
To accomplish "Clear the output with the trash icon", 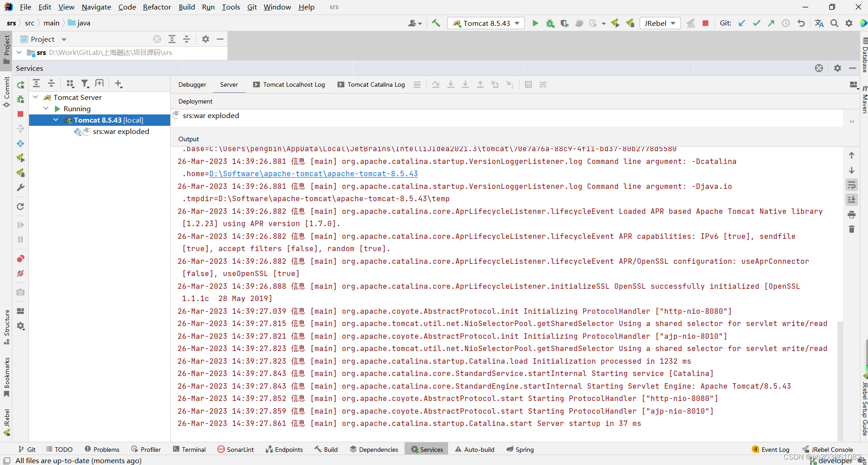I will [x=852, y=229].
